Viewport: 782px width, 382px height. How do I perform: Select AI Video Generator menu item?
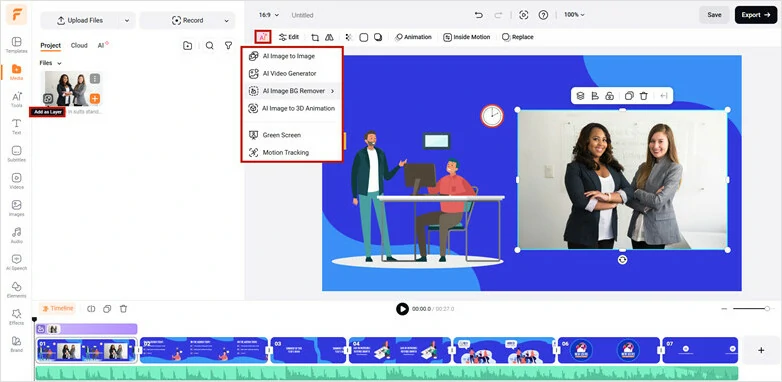coord(292,73)
